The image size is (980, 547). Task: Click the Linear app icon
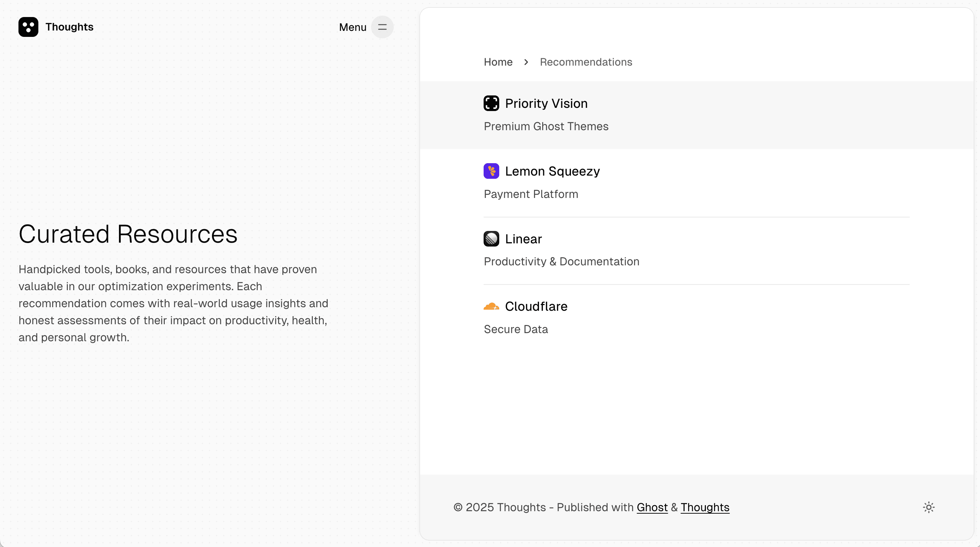click(491, 238)
